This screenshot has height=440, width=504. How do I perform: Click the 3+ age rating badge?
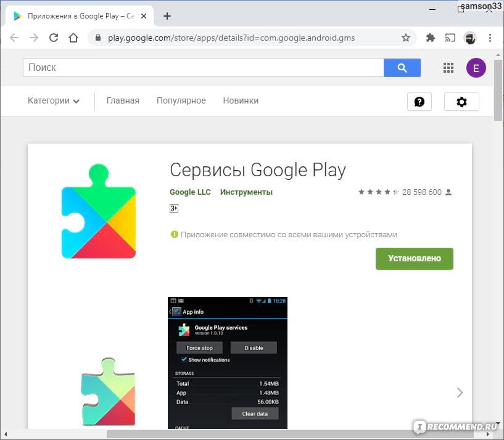pos(174,208)
